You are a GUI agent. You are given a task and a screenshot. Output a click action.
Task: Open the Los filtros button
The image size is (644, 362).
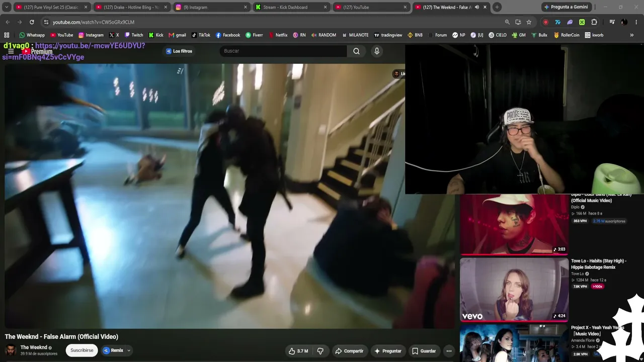tap(179, 51)
